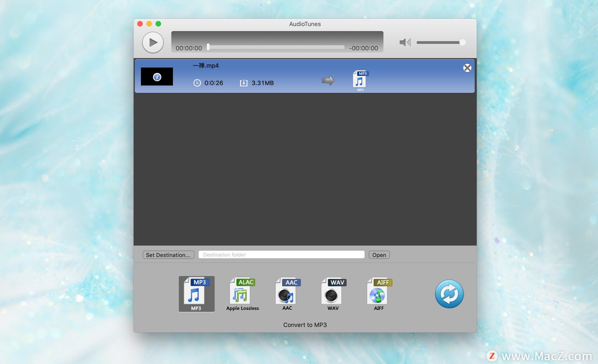The image size is (598, 364).
Task: Open the Set Destination dialog
Action: pos(168,255)
